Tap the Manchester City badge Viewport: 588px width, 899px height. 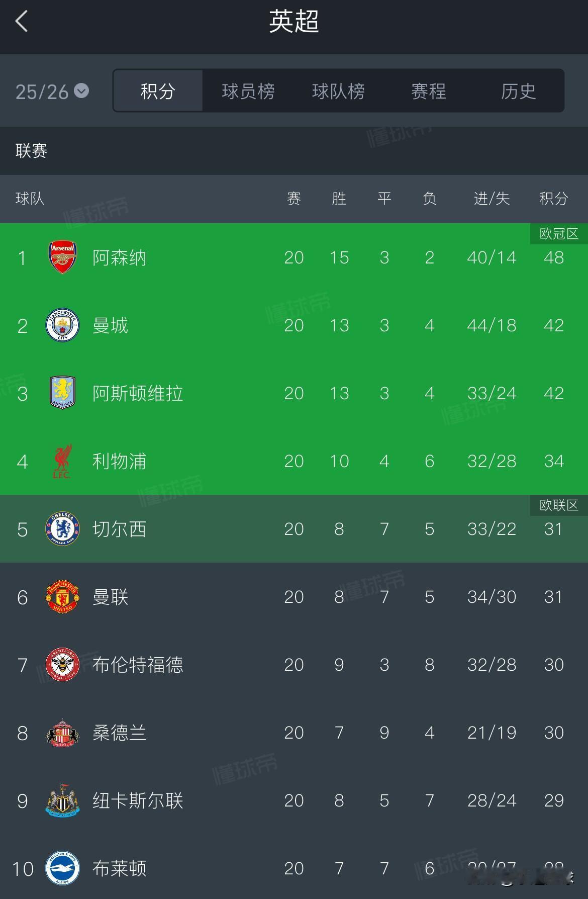[62, 325]
